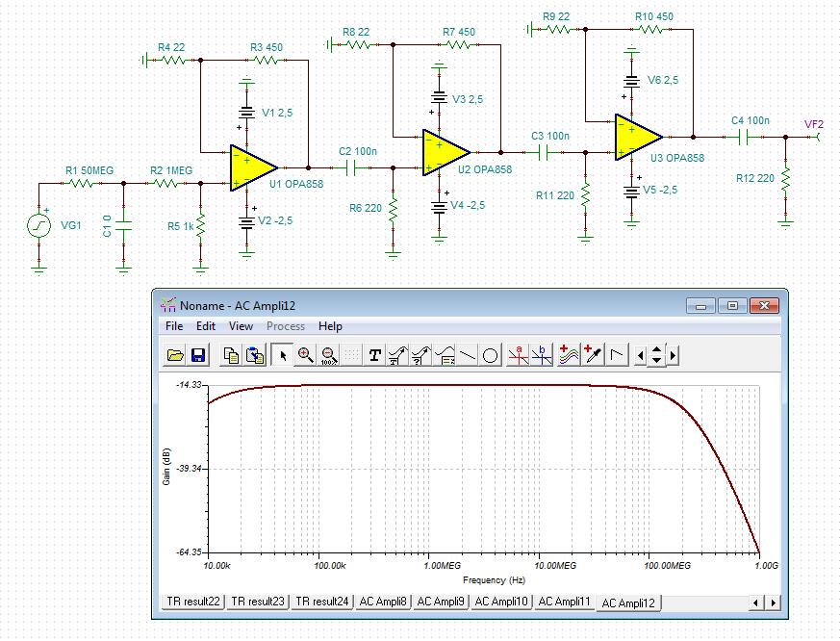Viewport: 840px width, 641px height.
Task: Click the Gain (dB) axis label
Action: click(166, 466)
